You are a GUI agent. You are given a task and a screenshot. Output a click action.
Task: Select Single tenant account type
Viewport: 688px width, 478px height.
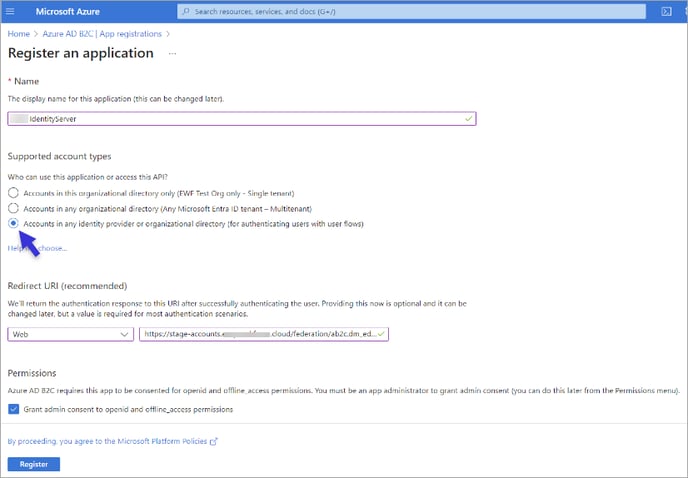point(13,193)
